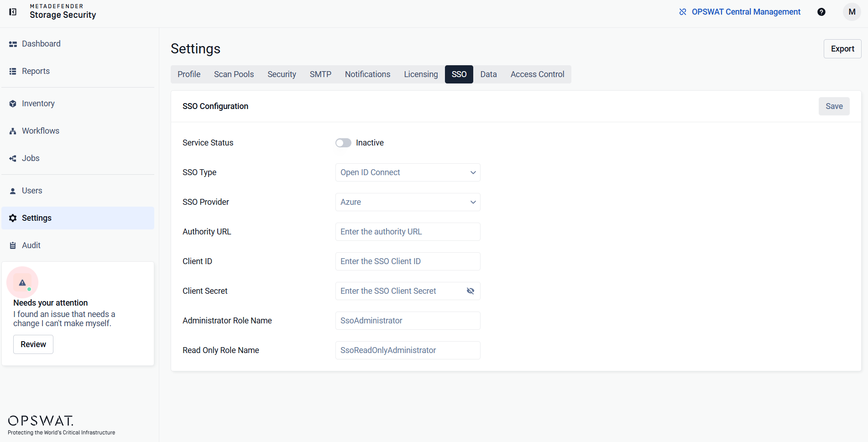
Task: Click the Export button
Action: point(842,49)
